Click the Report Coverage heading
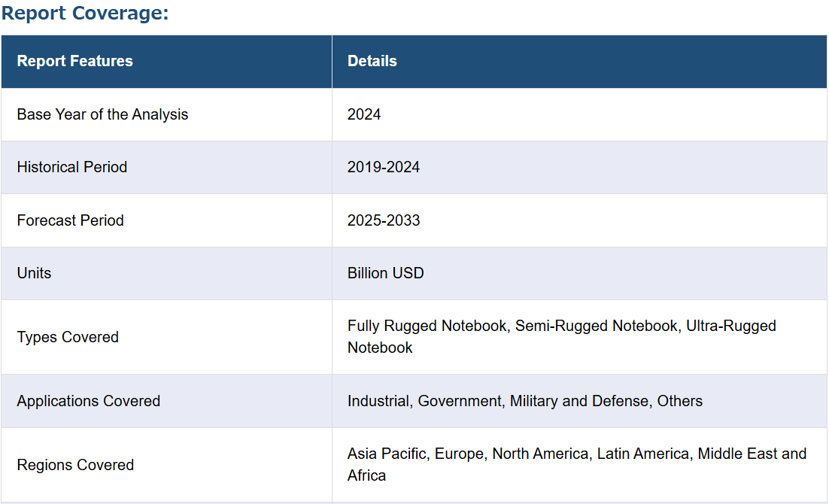This screenshot has height=504, width=829. point(85,14)
